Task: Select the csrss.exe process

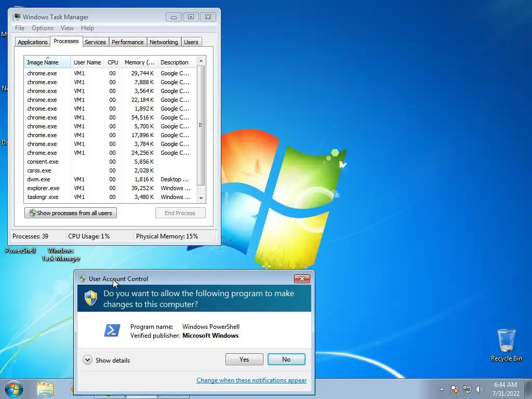Action: pos(110,170)
